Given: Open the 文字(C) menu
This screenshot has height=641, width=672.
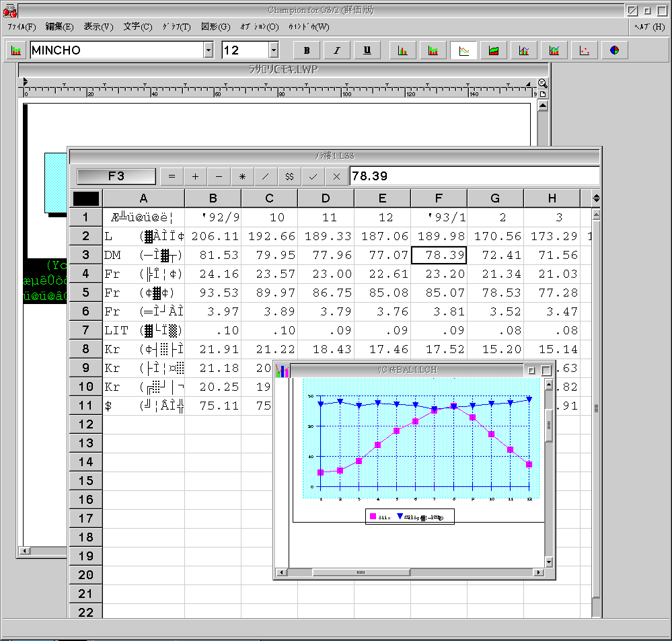Looking at the screenshot, I should pyautogui.click(x=138, y=27).
